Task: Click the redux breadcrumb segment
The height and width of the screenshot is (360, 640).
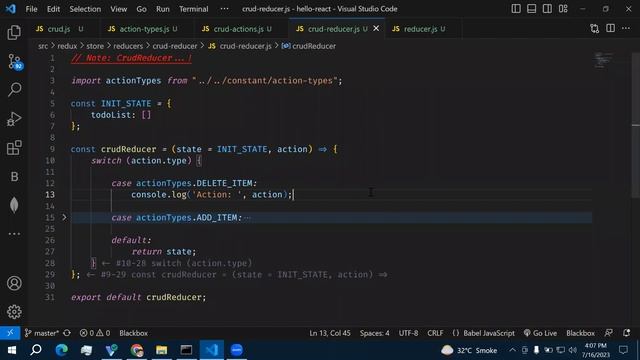Action: [x=67, y=46]
